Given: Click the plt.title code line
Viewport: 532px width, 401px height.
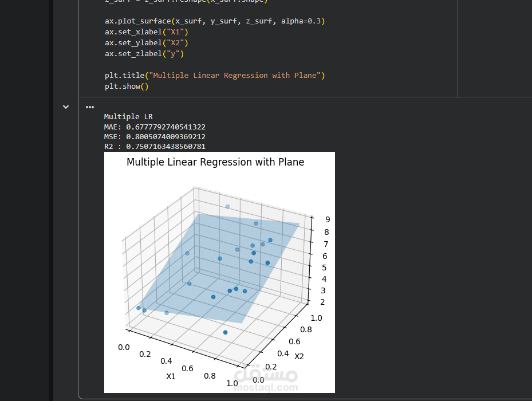Looking at the screenshot, I should (215, 76).
